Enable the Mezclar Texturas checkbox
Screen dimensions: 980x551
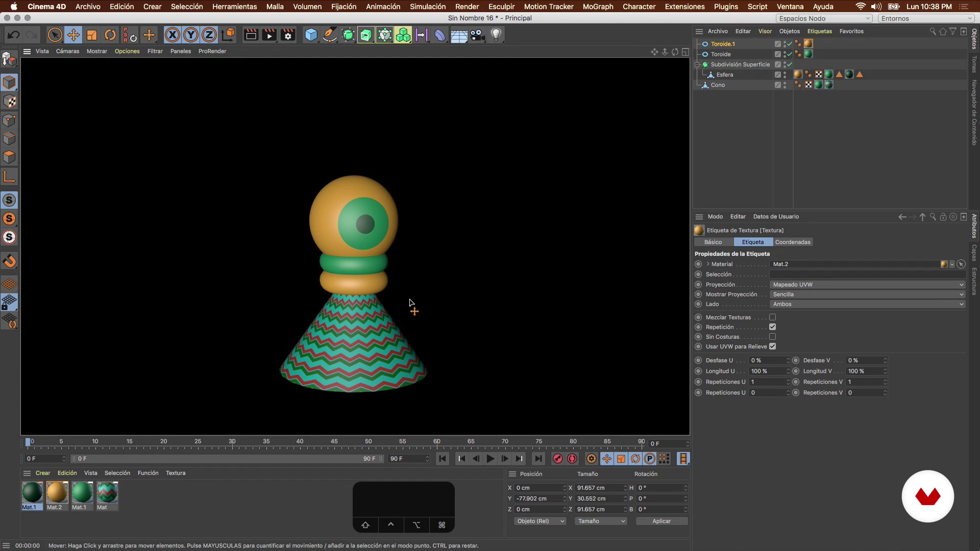pos(772,317)
